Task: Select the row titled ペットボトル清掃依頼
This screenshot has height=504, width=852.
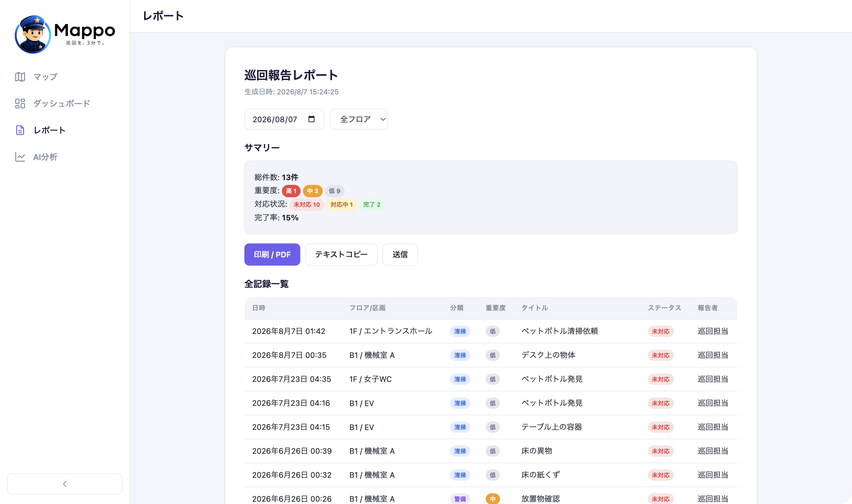Action: click(491, 331)
